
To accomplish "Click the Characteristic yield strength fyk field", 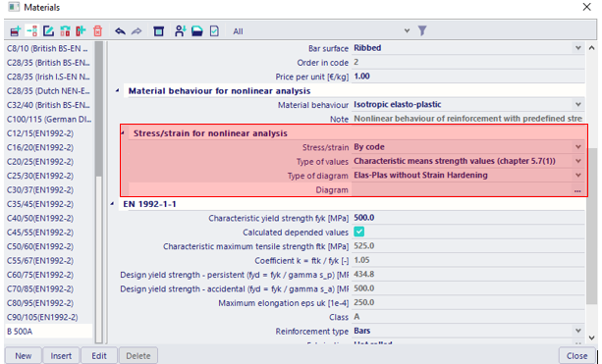I will pos(467,218).
